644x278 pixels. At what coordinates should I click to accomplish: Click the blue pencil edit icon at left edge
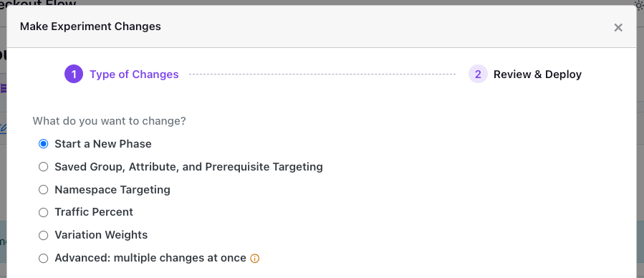click(4, 128)
